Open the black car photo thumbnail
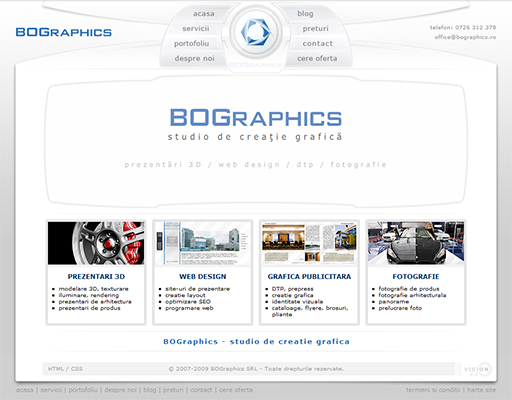The image size is (512, 400). click(x=416, y=243)
